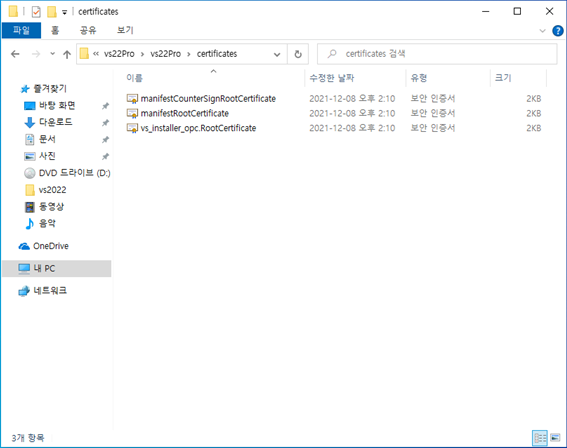Click the 2KB size of vs_installer_opc.RootCertificate

click(x=533, y=128)
